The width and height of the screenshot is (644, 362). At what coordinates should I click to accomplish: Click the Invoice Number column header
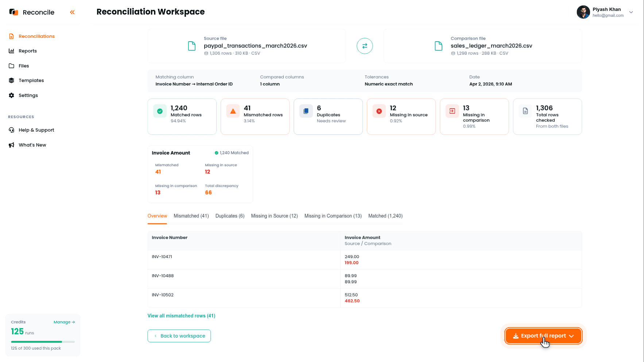(x=170, y=238)
